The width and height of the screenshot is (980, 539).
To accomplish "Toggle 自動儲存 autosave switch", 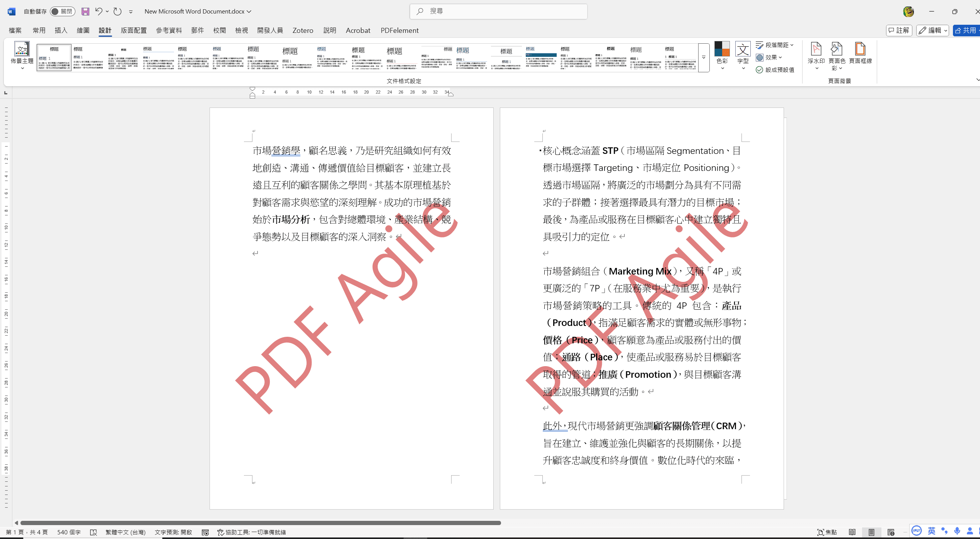I will click(x=62, y=12).
